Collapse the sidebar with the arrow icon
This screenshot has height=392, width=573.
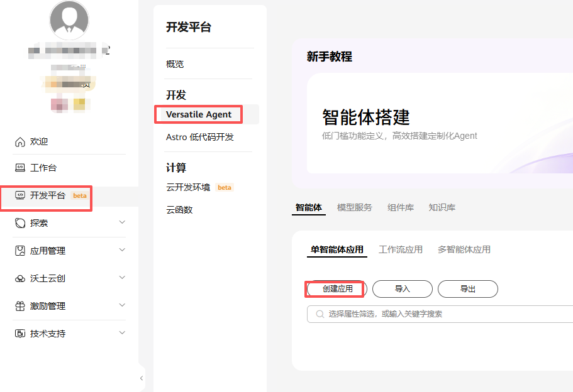pyautogui.click(x=141, y=378)
